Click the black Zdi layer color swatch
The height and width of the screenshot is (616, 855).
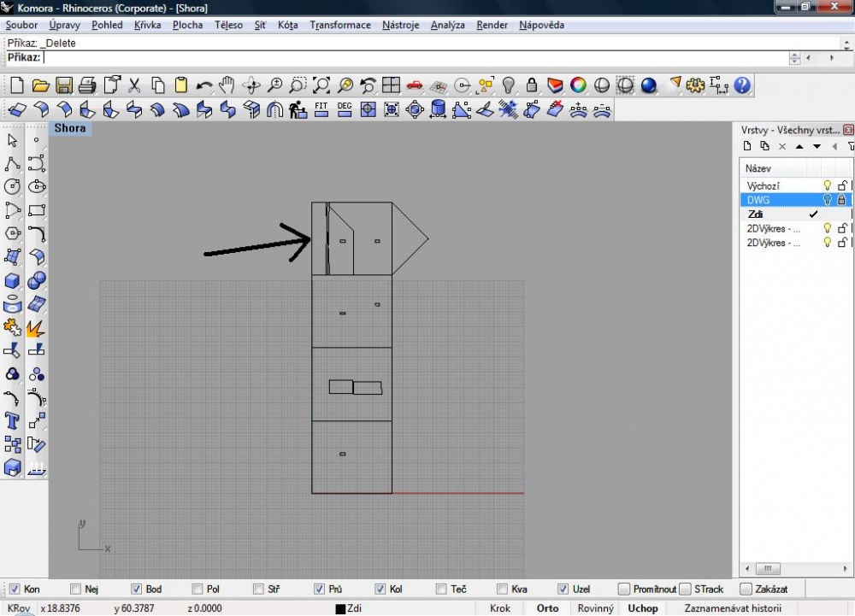pos(340,609)
